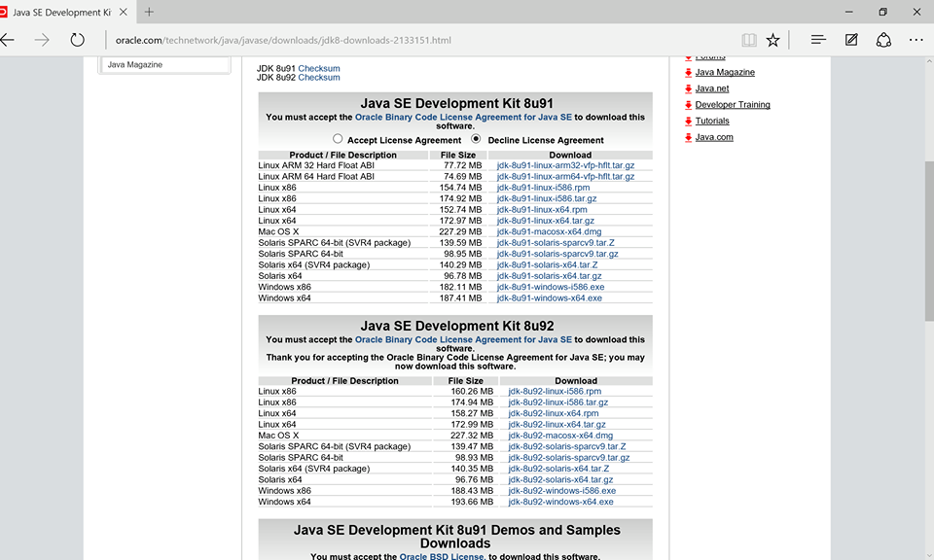Viewport: 934px width, 560px height.
Task: Download jdk-8u92-solaris-x64.tar.gz
Action: (x=560, y=479)
